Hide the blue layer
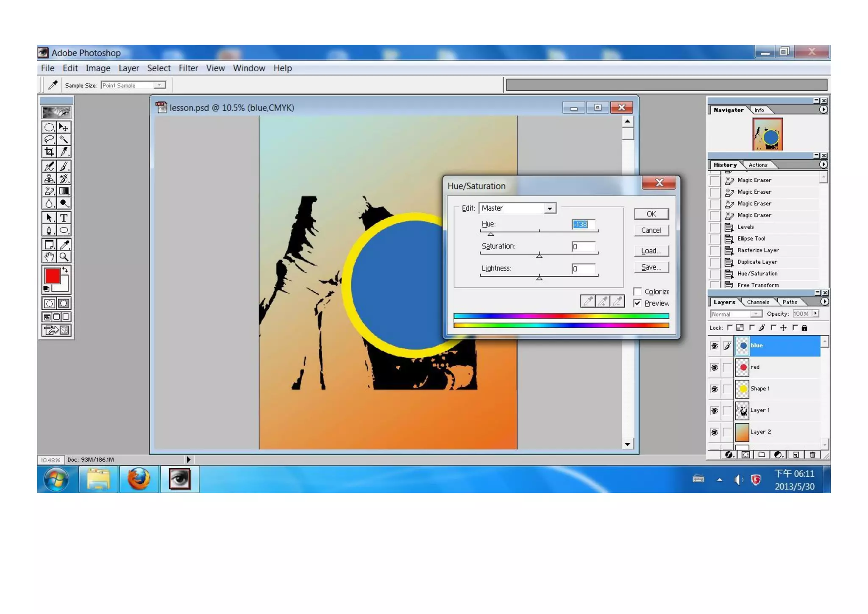The height and width of the screenshot is (614, 868). pyautogui.click(x=714, y=346)
